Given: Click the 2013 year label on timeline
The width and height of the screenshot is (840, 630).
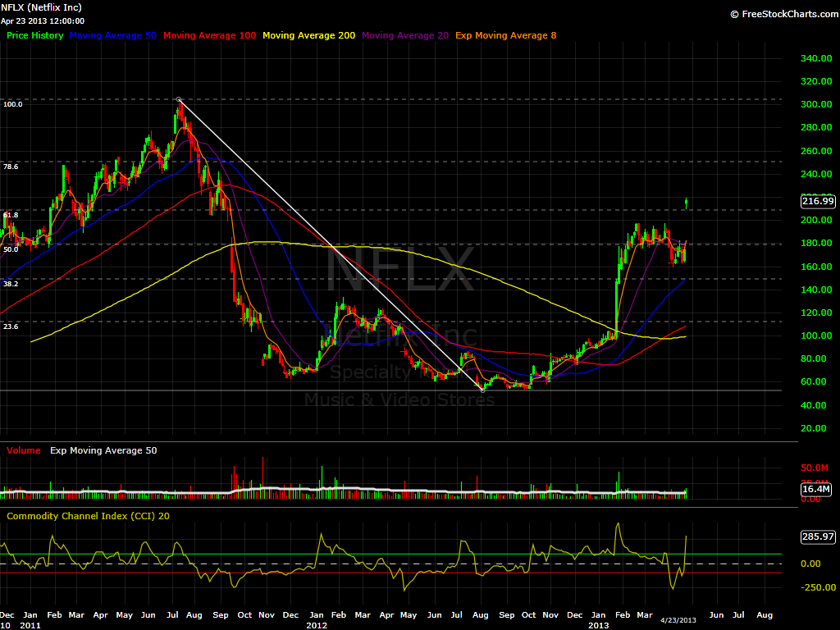Looking at the screenshot, I should click(597, 625).
